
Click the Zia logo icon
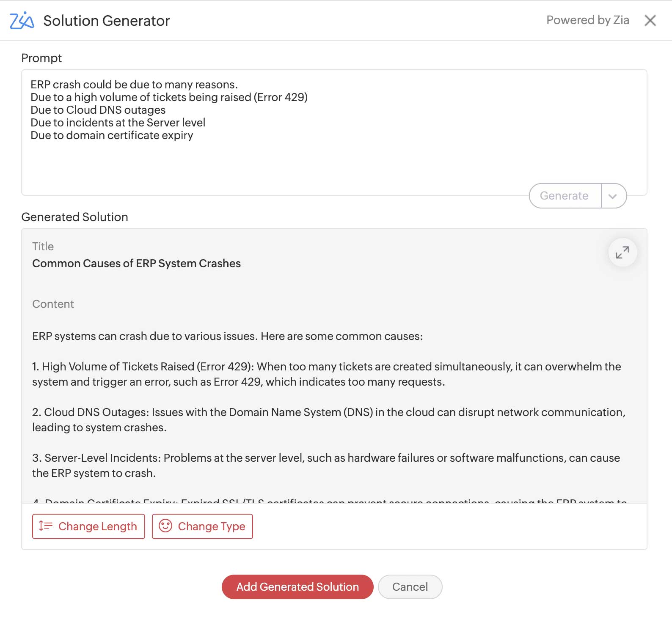click(22, 21)
